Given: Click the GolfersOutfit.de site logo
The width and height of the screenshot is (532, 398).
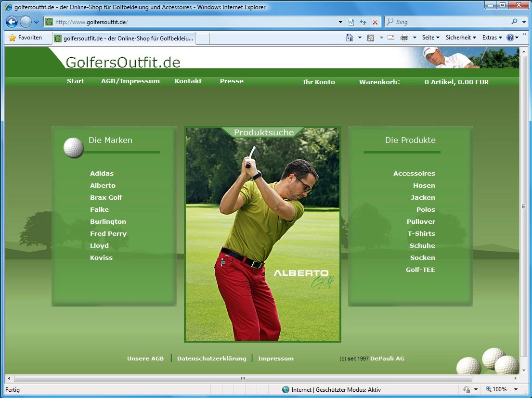Looking at the screenshot, I should coord(123,62).
